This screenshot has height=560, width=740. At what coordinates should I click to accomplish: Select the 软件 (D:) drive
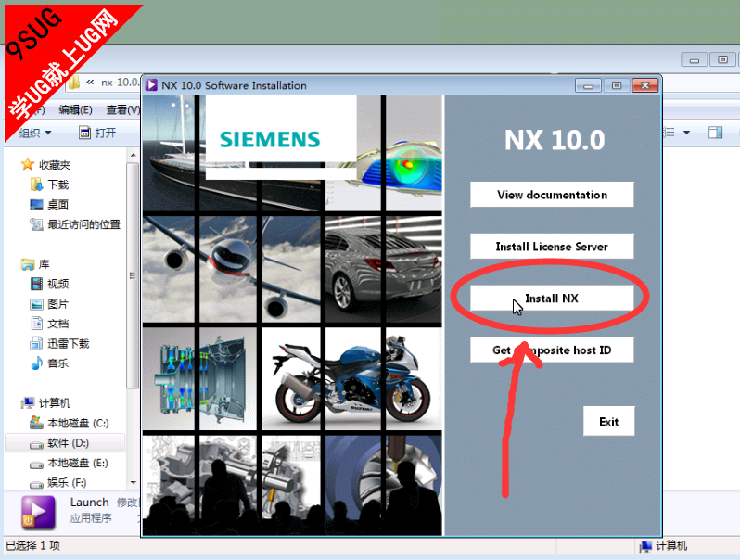(68, 443)
